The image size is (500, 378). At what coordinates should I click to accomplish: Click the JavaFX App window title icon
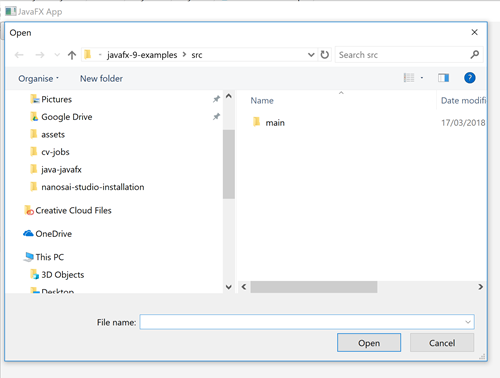pos(10,11)
